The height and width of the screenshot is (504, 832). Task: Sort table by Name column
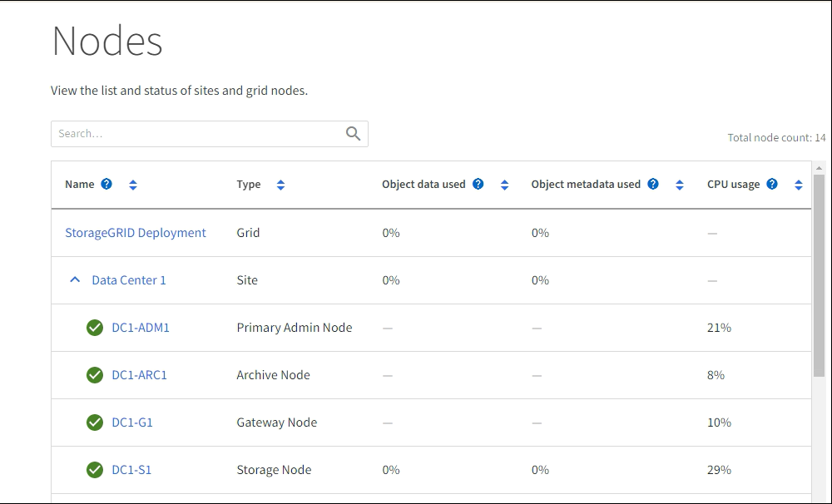133,185
